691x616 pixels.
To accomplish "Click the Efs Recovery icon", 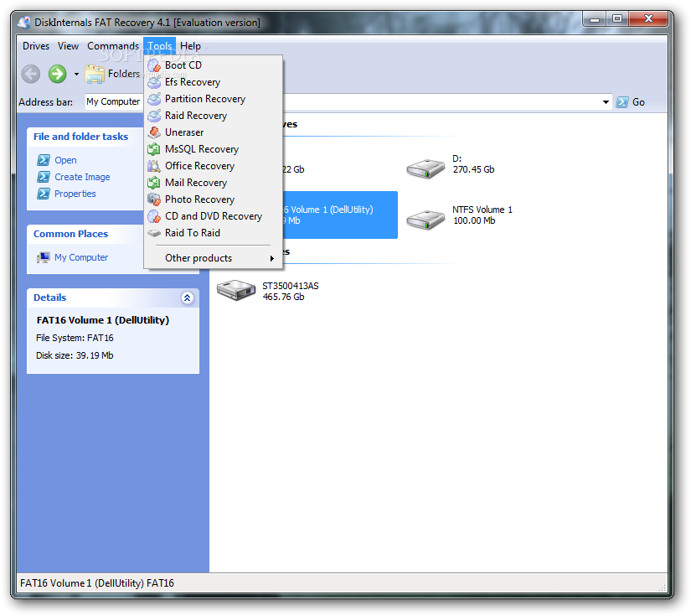I will point(154,82).
